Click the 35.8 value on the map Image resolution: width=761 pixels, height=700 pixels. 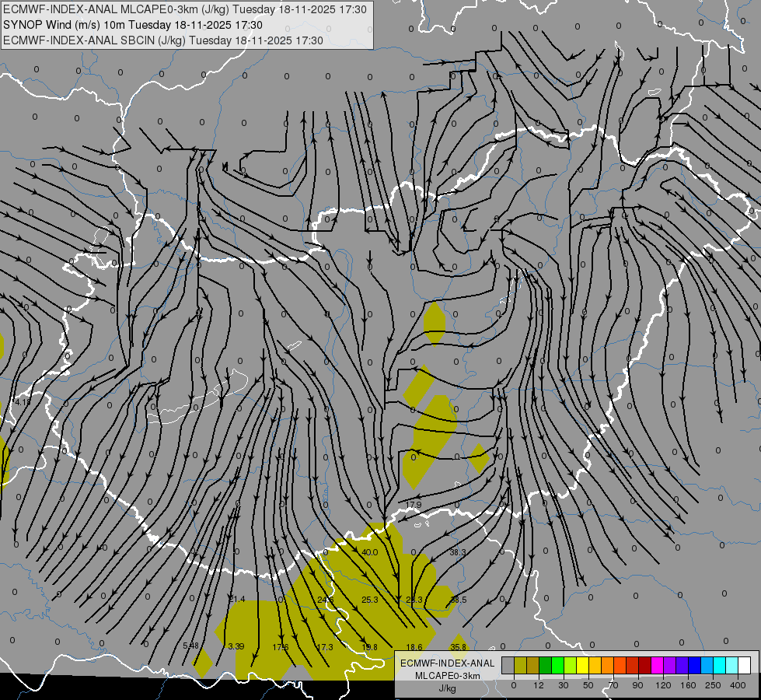coord(458,647)
